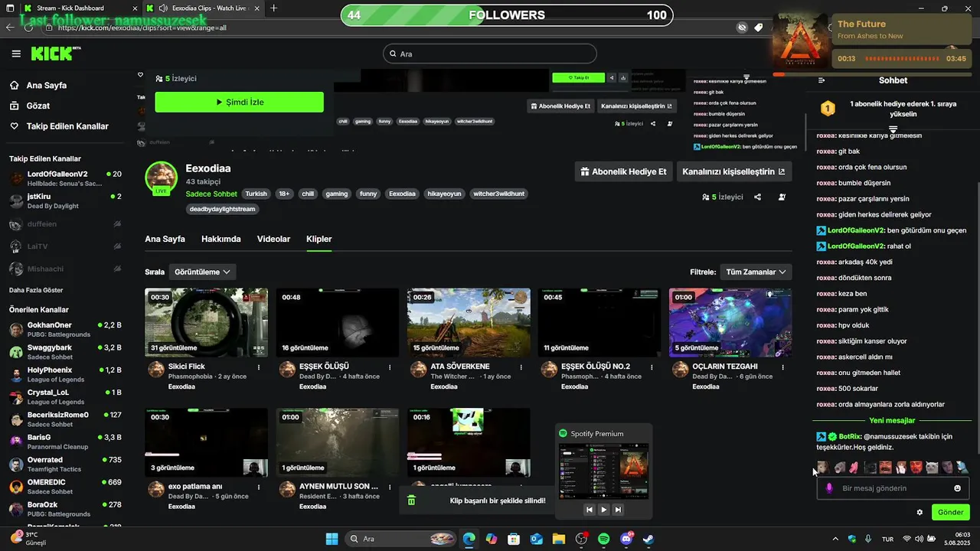Open the ATA SÖVERKENE clip thumbnail
This screenshot has width=980, height=551.
(x=469, y=322)
